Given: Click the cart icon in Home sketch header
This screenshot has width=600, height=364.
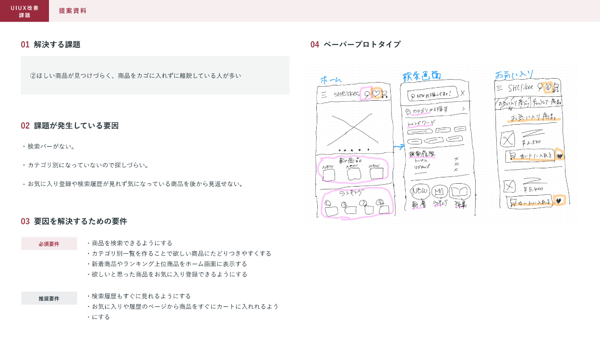Looking at the screenshot, I should click(x=384, y=94).
